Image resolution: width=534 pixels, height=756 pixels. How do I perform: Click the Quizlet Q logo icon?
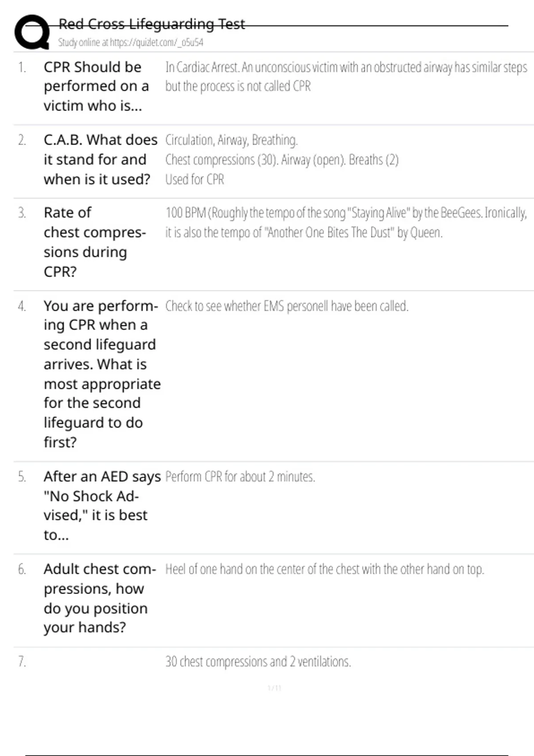(x=32, y=32)
